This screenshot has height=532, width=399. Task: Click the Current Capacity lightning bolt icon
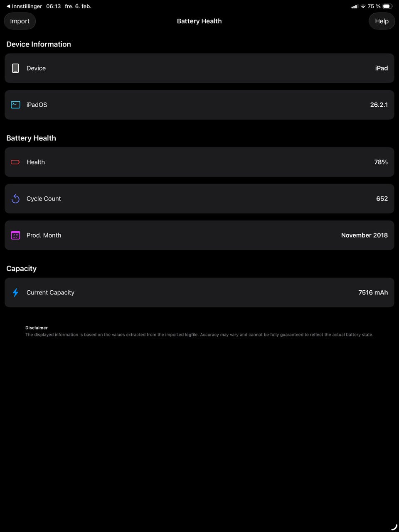pos(15,292)
